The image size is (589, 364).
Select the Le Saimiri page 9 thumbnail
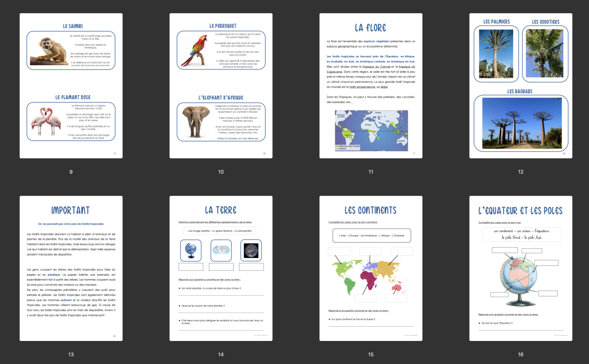(x=71, y=86)
